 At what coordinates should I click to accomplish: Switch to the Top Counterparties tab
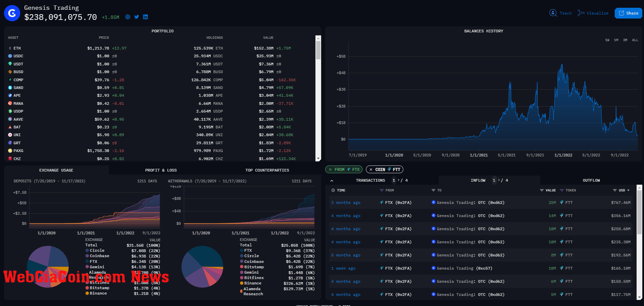pos(267,170)
